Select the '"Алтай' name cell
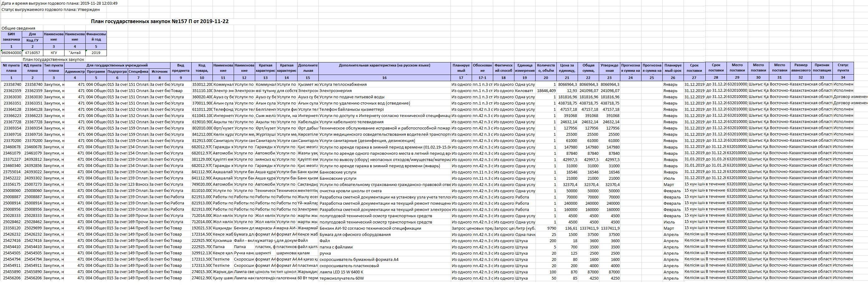This screenshot has width=868, height=289. 75,53
